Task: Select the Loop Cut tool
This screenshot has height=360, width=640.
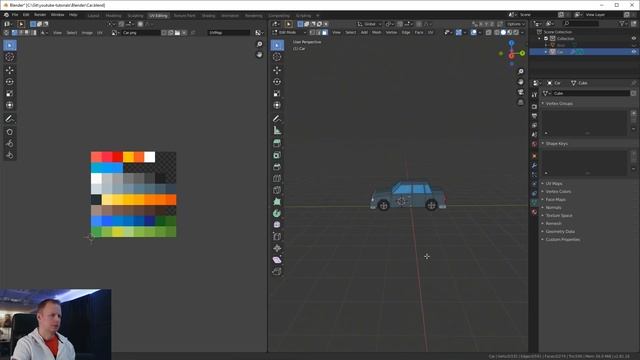Action: (x=277, y=178)
